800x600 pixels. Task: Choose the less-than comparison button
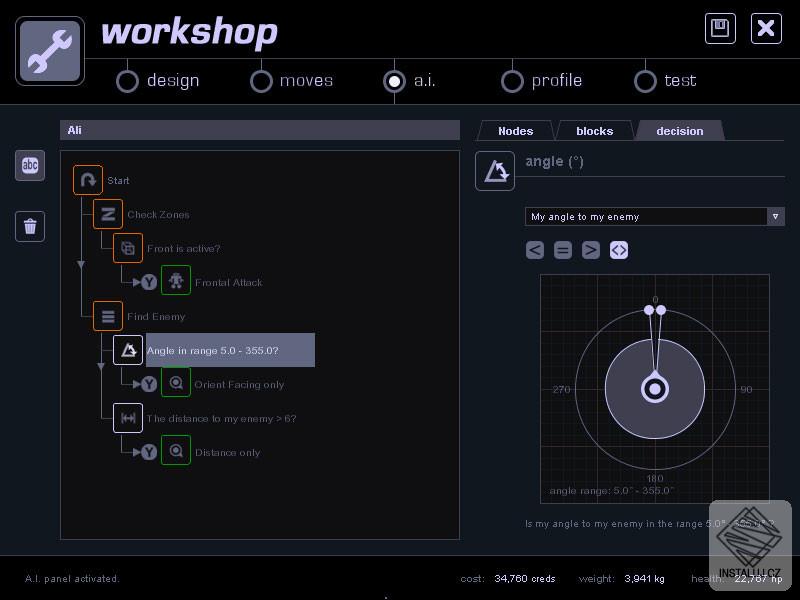pyautogui.click(x=535, y=250)
